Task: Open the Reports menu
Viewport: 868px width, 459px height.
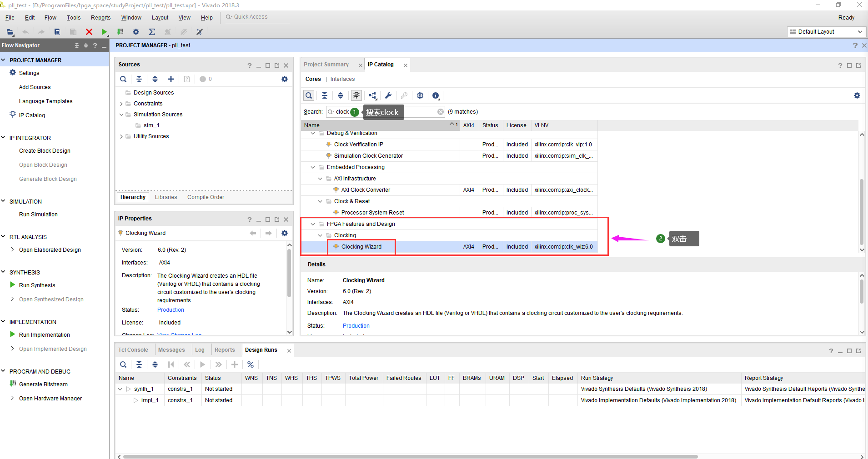Action: [x=100, y=18]
